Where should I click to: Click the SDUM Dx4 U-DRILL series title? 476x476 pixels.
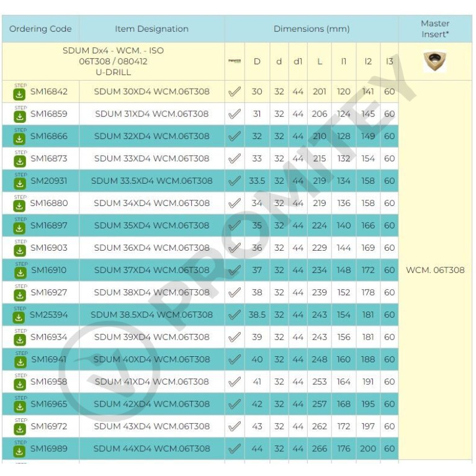click(x=113, y=61)
